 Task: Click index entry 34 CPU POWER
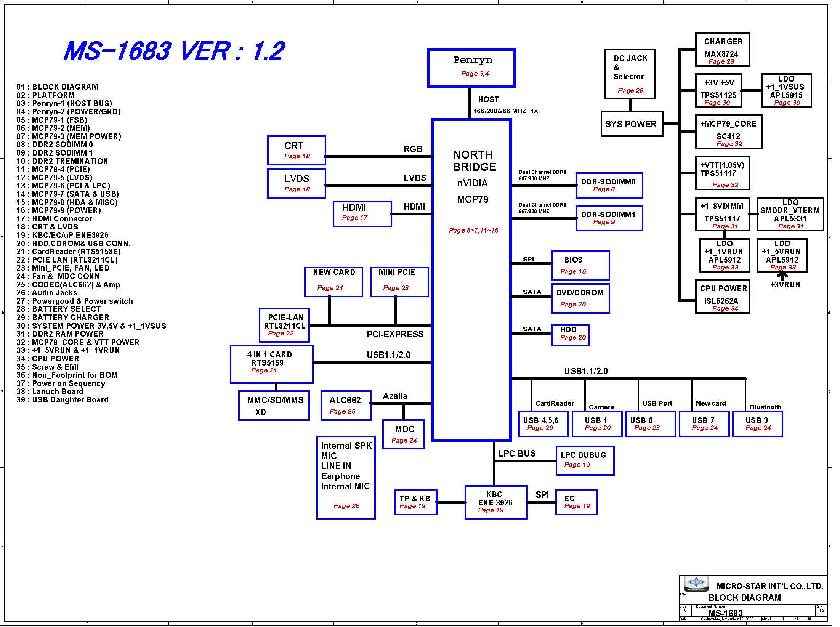(48, 359)
